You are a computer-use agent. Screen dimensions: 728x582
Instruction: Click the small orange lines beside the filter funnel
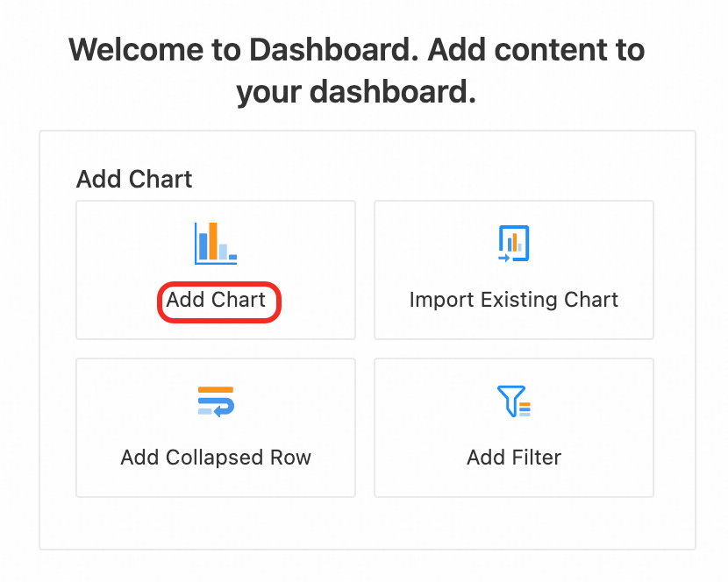point(525,408)
